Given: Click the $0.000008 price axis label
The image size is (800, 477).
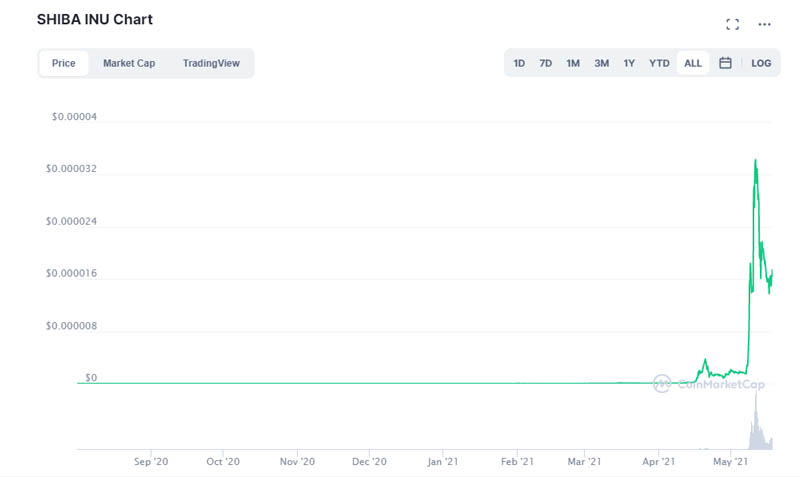Looking at the screenshot, I should [x=71, y=326].
